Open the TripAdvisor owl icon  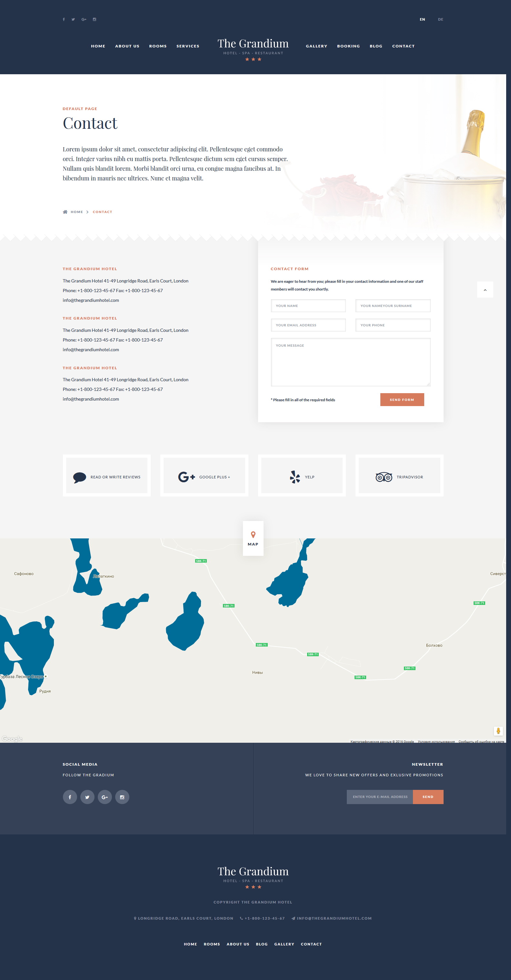point(384,477)
